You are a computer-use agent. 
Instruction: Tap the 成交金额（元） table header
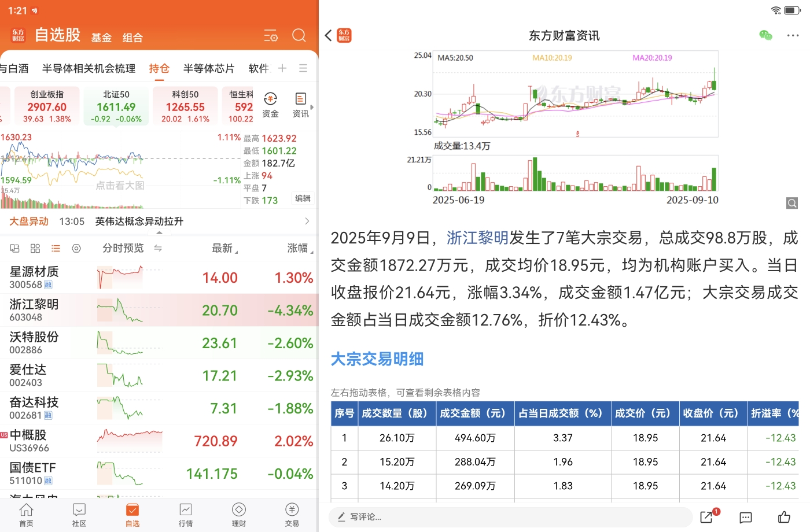tap(475, 413)
